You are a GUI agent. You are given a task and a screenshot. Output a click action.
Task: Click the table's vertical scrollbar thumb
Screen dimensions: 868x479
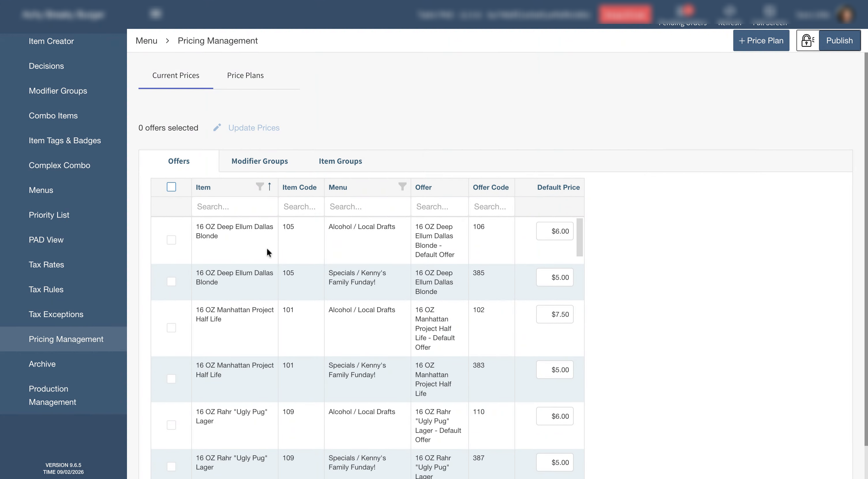click(579, 237)
